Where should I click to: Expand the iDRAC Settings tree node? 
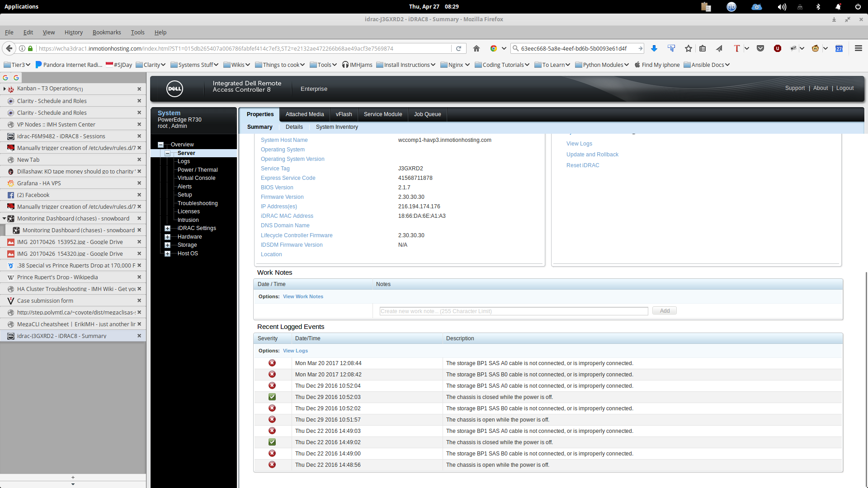pos(167,228)
